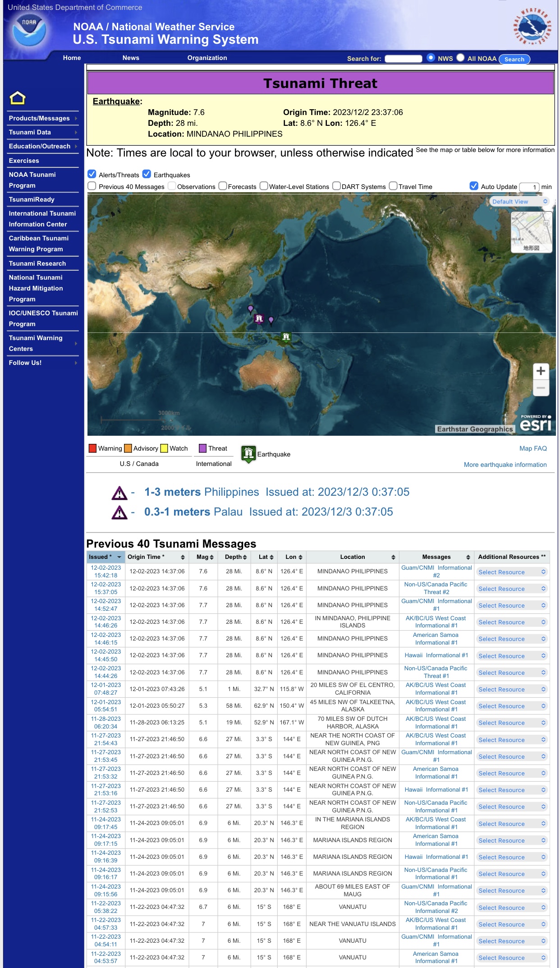Open Select Resource for the Talkeetna Alaska row

pyautogui.click(x=512, y=706)
